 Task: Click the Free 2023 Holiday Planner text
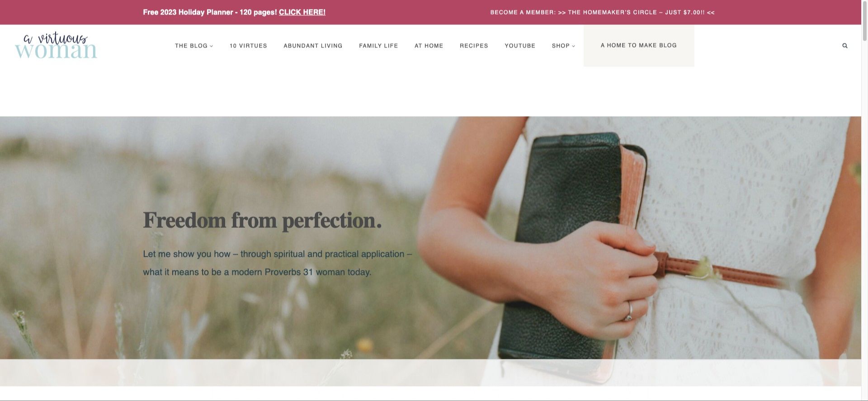(x=210, y=12)
